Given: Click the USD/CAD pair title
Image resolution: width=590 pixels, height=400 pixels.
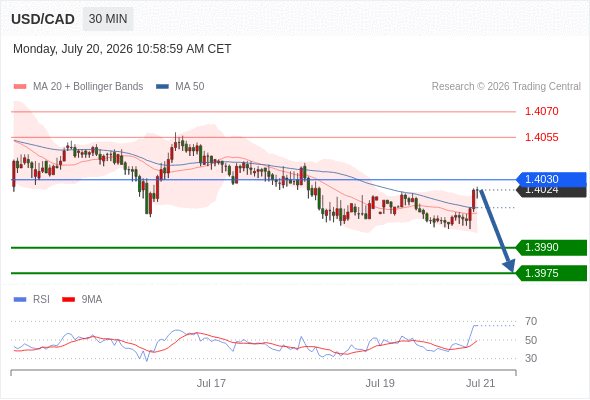Looking at the screenshot, I should (43, 19).
